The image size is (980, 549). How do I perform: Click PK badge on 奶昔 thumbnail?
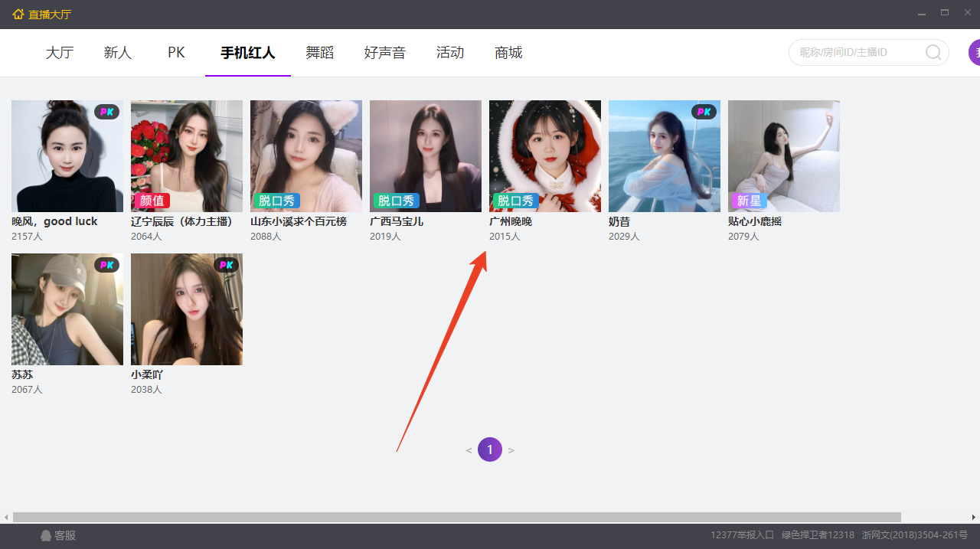pyautogui.click(x=704, y=112)
